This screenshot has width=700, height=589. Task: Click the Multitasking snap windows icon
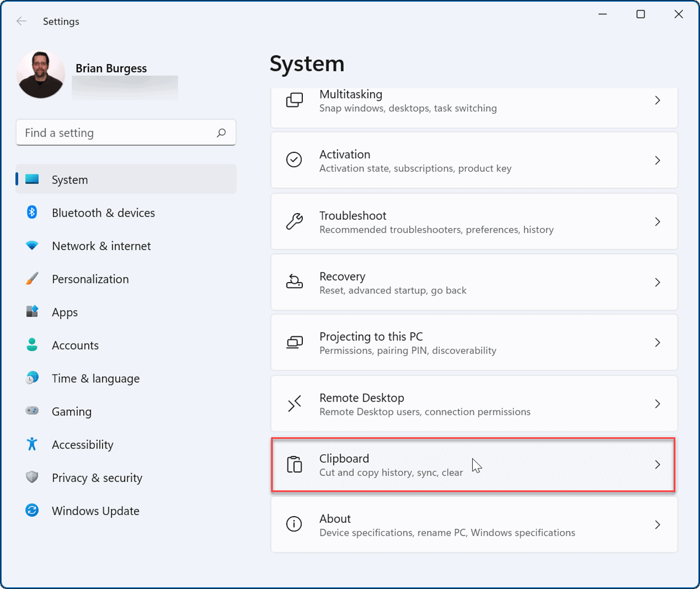point(295,100)
